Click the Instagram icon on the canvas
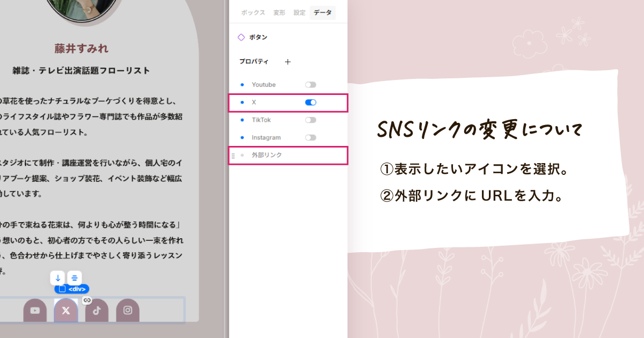644x338 pixels. click(128, 310)
